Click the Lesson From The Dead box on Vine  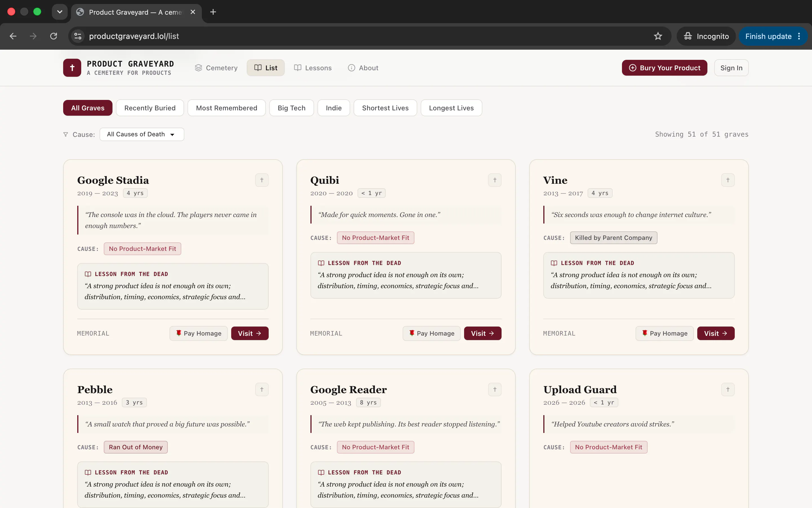(639, 275)
